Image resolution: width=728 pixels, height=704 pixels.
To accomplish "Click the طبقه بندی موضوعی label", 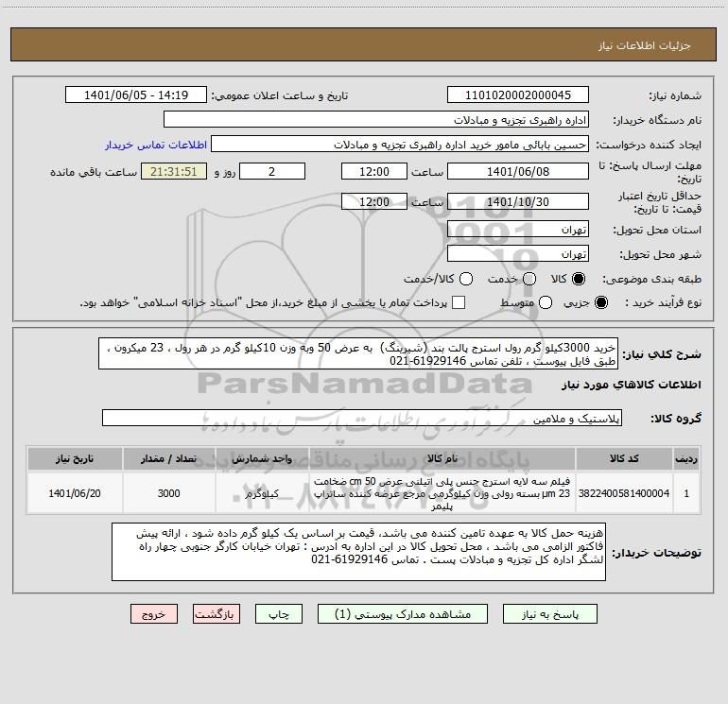I will [x=651, y=279].
